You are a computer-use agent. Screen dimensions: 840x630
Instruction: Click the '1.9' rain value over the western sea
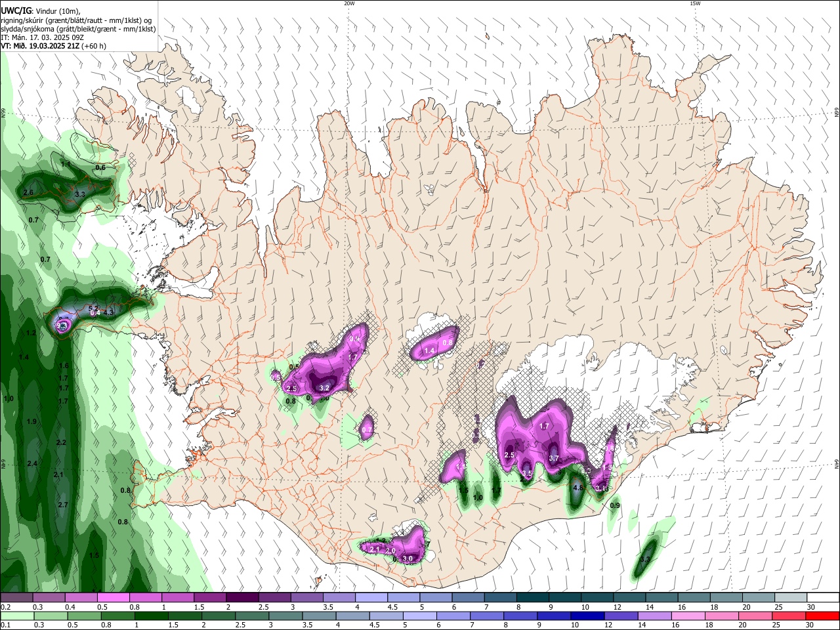[31, 421]
